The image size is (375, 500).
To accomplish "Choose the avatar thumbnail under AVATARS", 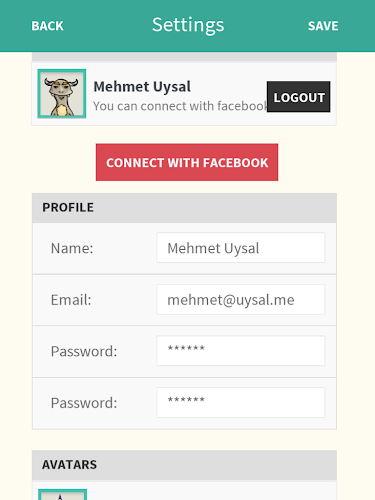I will [x=63, y=495].
